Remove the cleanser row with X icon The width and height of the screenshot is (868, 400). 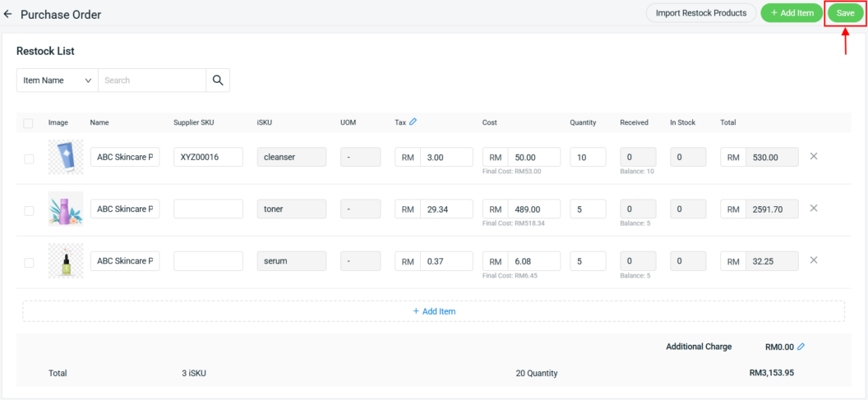pos(814,156)
